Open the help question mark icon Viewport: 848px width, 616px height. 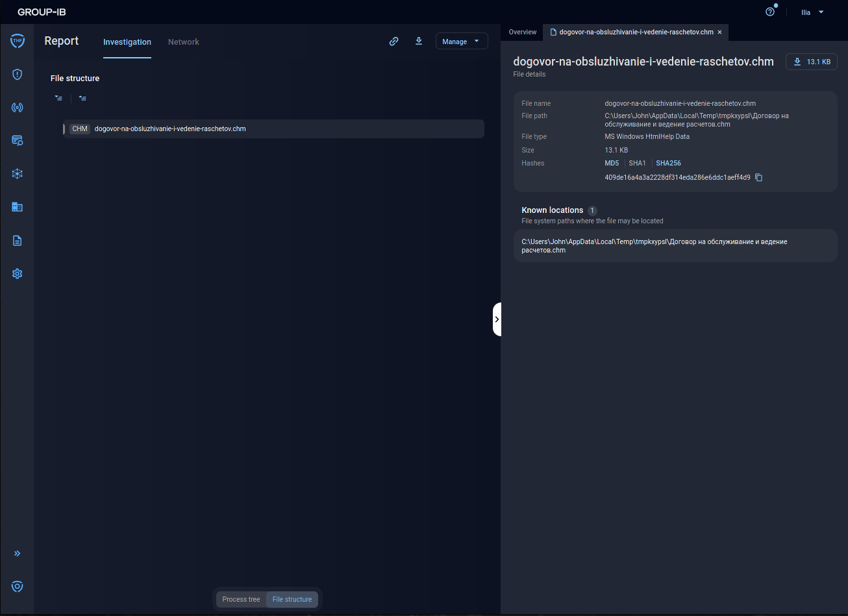coord(770,11)
